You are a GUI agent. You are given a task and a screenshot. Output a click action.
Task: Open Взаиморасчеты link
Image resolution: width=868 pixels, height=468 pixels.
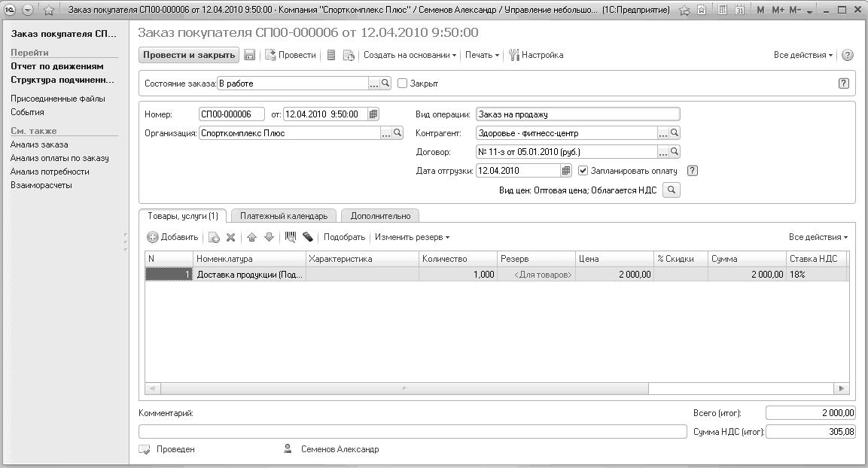[x=41, y=185]
